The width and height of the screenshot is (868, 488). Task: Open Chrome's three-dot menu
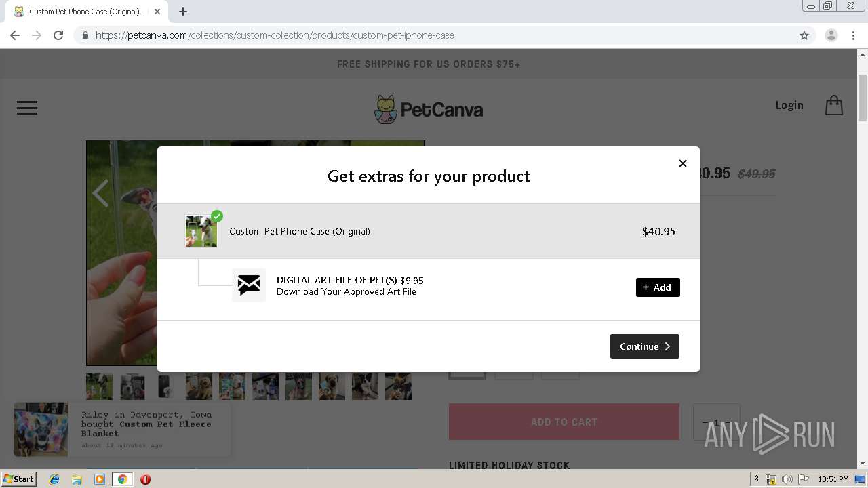pyautogui.click(x=853, y=35)
